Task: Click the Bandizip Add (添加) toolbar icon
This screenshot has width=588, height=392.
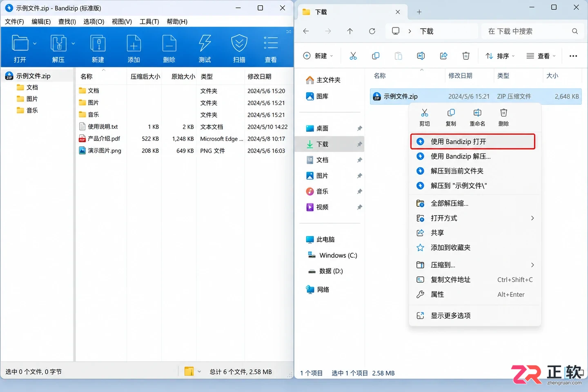Action: pos(134,43)
